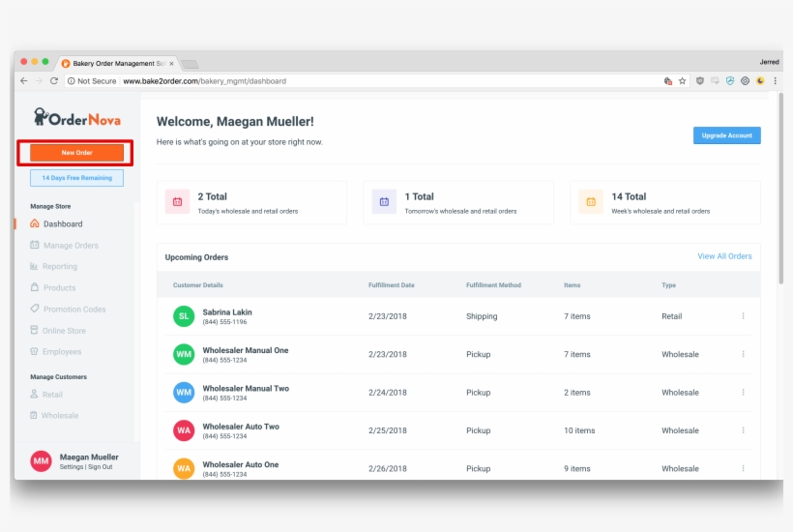
Task: Click the Reporting chart icon
Action: click(x=35, y=267)
